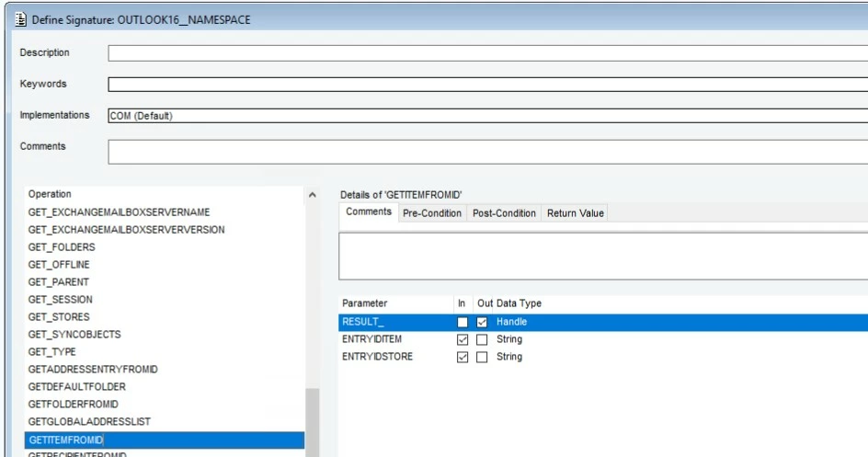
Task: Click the Out column header
Action: point(485,303)
